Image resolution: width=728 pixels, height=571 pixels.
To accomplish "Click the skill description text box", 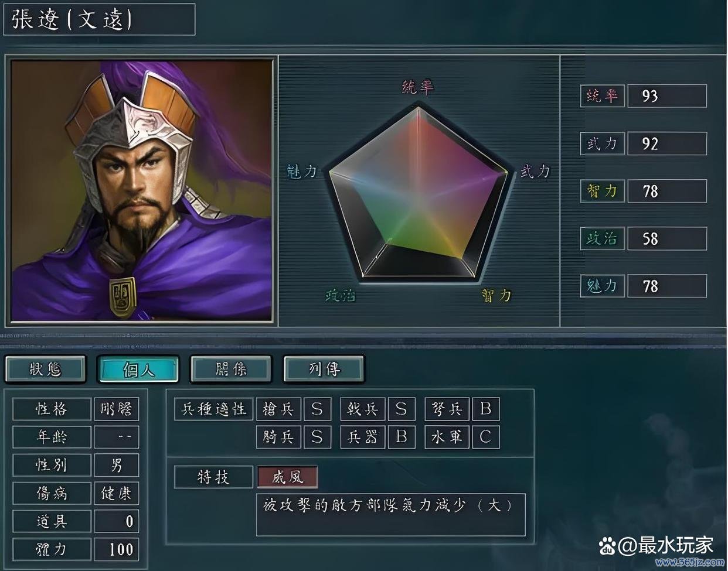I will point(391,515).
